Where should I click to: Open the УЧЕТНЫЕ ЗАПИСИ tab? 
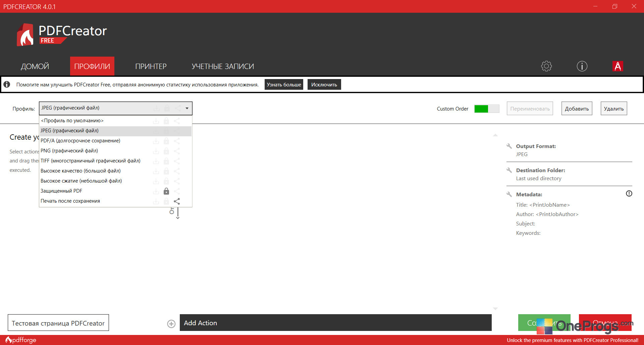(x=223, y=66)
